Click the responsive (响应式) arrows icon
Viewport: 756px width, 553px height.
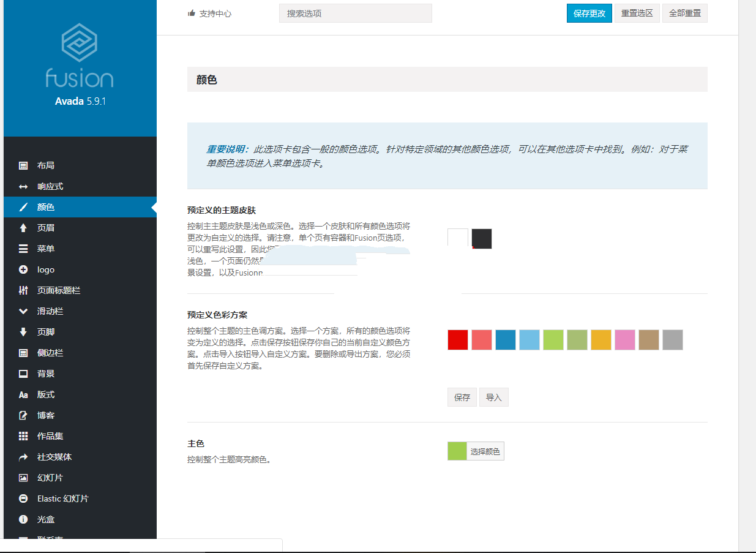23,186
